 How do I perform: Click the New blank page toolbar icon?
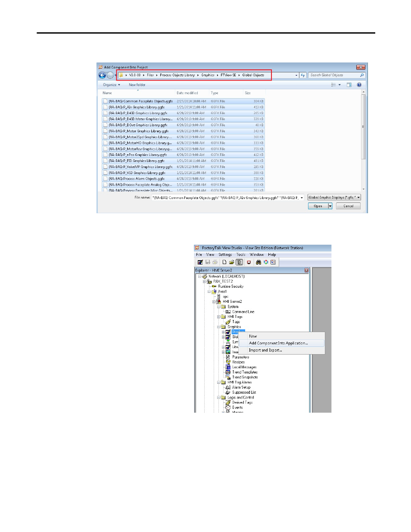pyautogui.click(x=224, y=262)
